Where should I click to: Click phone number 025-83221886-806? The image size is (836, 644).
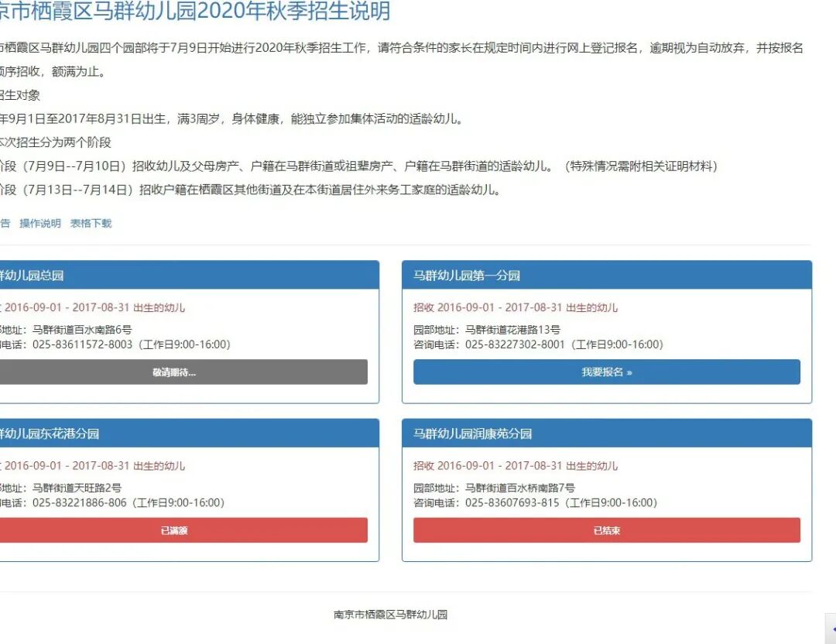coord(80,502)
